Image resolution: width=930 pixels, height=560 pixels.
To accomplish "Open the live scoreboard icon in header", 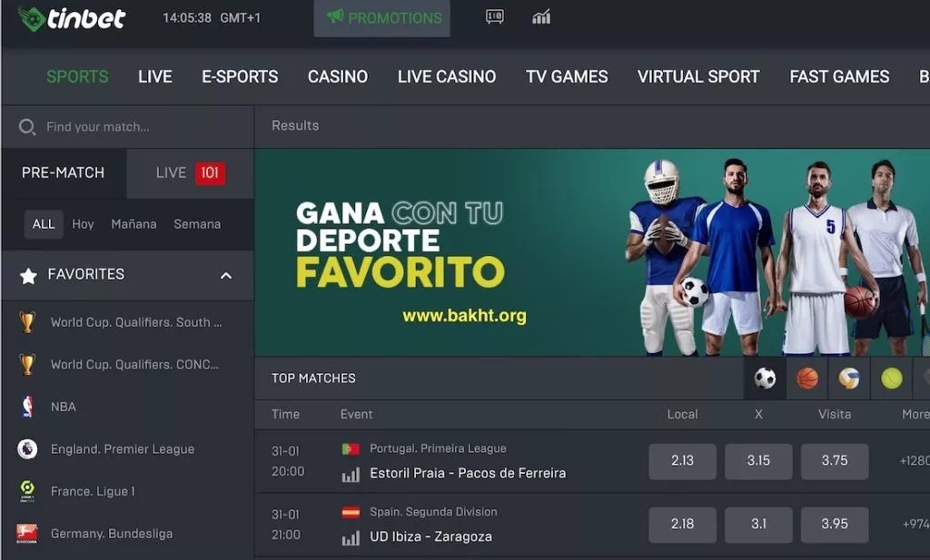I will point(495,17).
